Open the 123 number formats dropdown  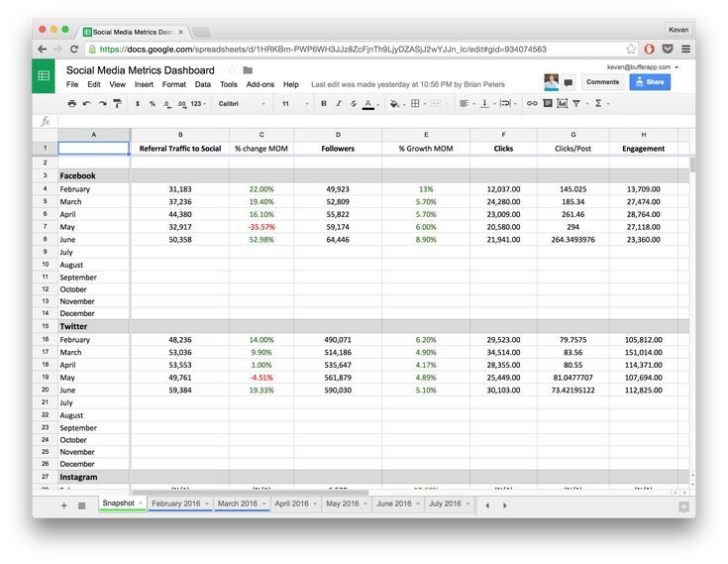[x=198, y=104]
